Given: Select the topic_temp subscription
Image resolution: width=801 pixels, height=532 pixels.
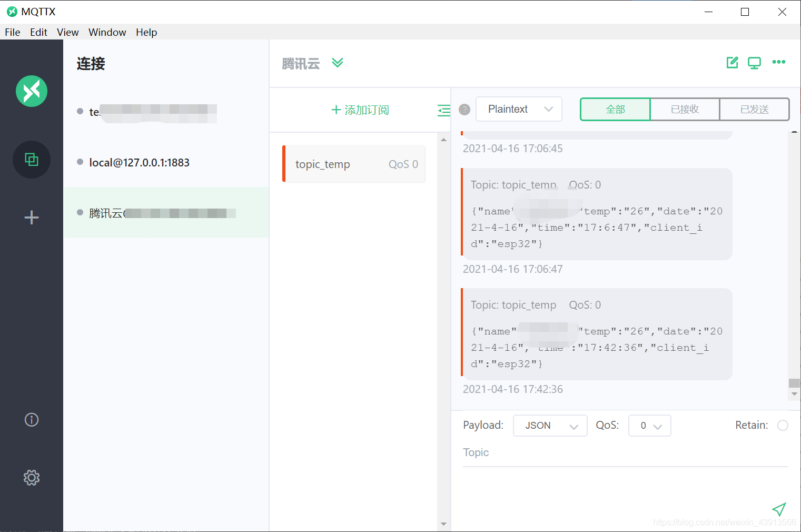Looking at the screenshot, I should tap(353, 164).
